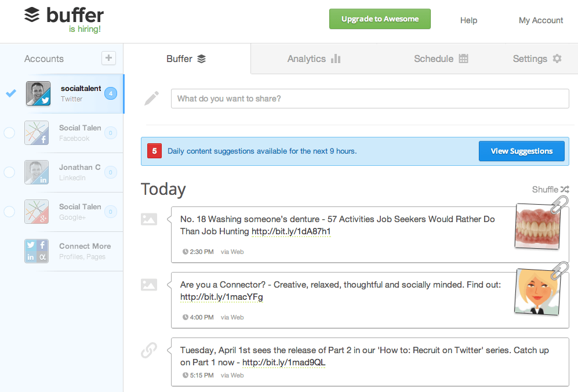This screenshot has width=578, height=392.
Task: Click paperclip on the Connector cartoon image
Action: (x=559, y=271)
